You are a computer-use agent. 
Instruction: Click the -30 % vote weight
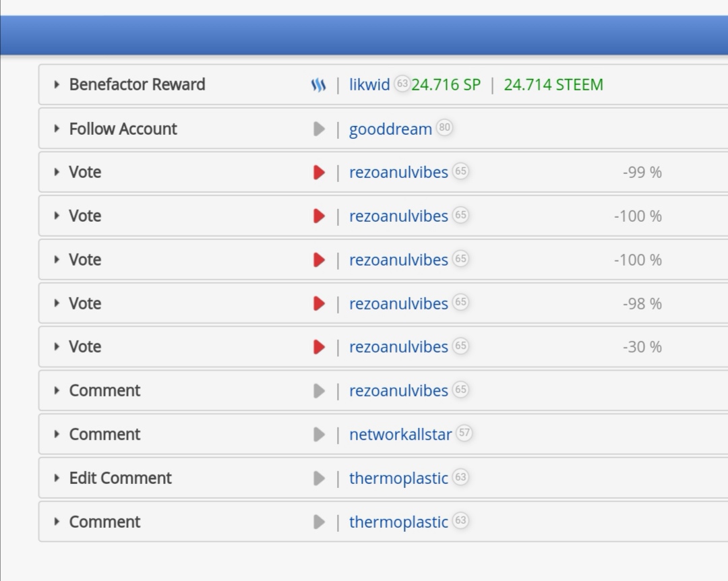642,347
